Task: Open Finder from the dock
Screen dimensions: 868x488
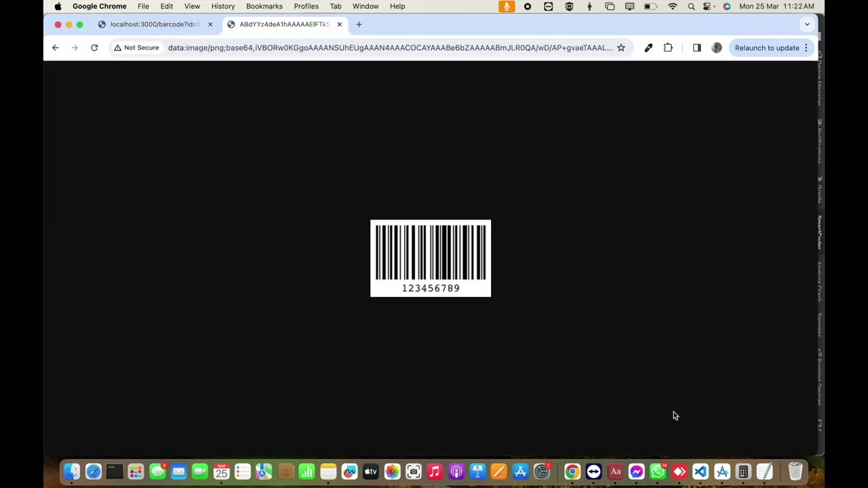Action: coord(72,472)
